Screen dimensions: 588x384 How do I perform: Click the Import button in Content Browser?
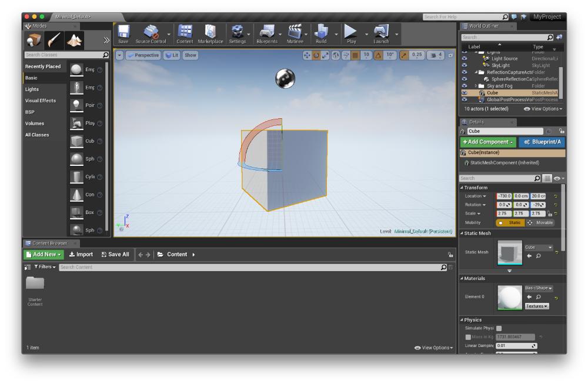(81, 255)
